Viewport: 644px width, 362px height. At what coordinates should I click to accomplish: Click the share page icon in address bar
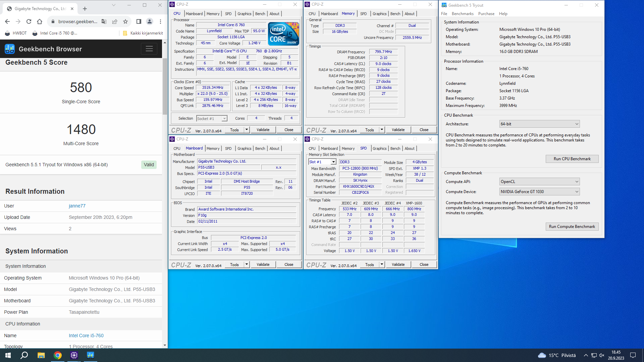pyautogui.click(x=115, y=21)
